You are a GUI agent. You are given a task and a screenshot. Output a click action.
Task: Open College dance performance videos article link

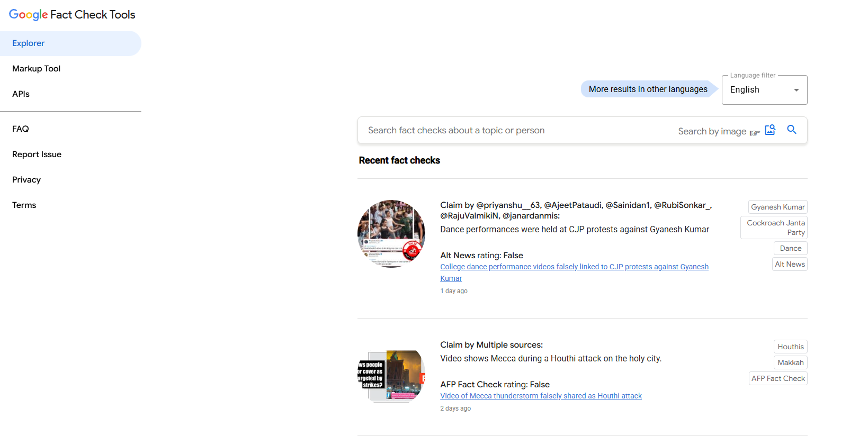(574, 272)
